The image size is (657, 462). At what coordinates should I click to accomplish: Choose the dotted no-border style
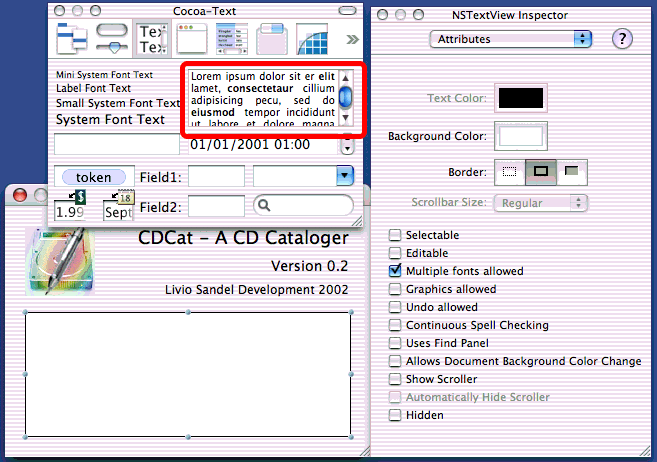click(511, 172)
